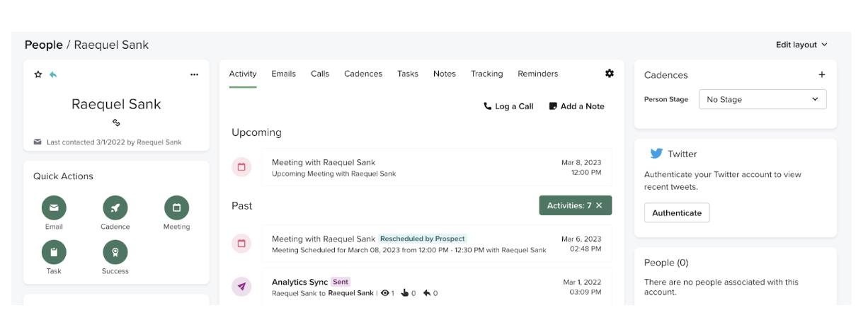Open the Notes tab

[445, 74]
